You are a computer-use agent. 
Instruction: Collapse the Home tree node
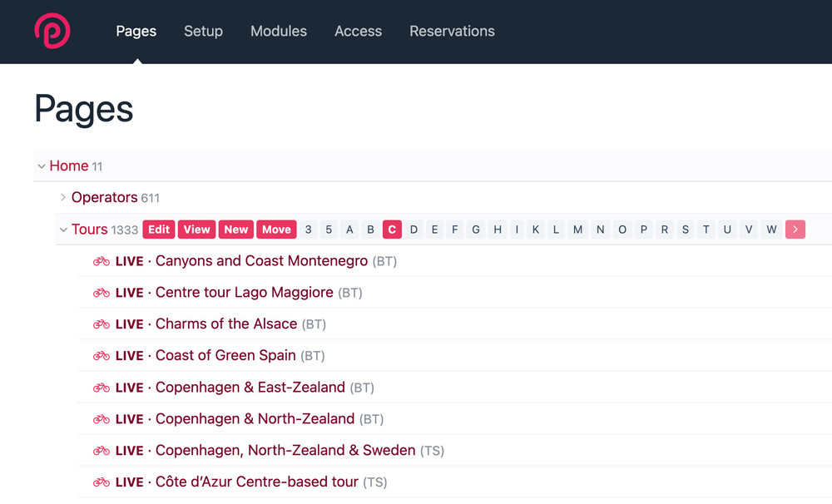pos(41,166)
